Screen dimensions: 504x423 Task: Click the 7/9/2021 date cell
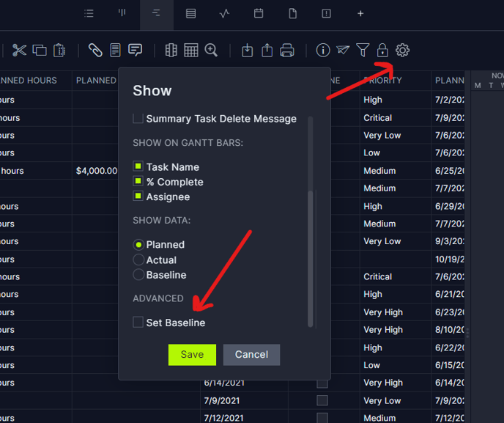[222, 400]
